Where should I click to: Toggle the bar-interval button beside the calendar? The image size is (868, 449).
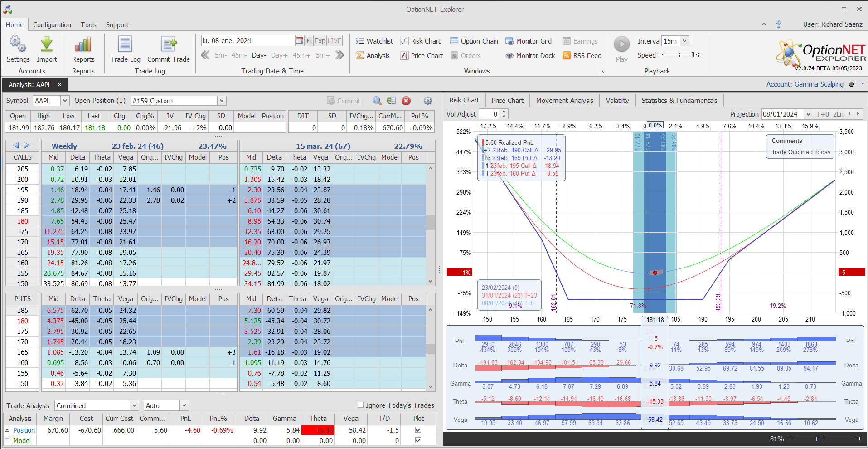coord(309,40)
